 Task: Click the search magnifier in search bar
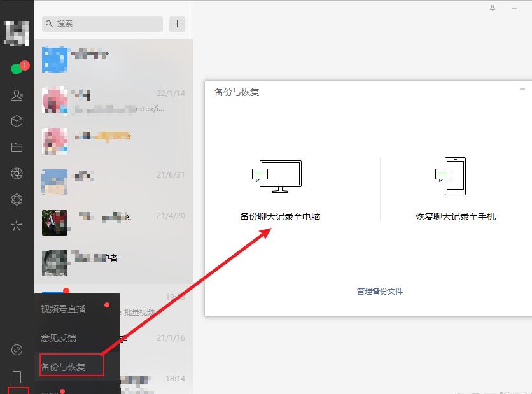(x=50, y=24)
